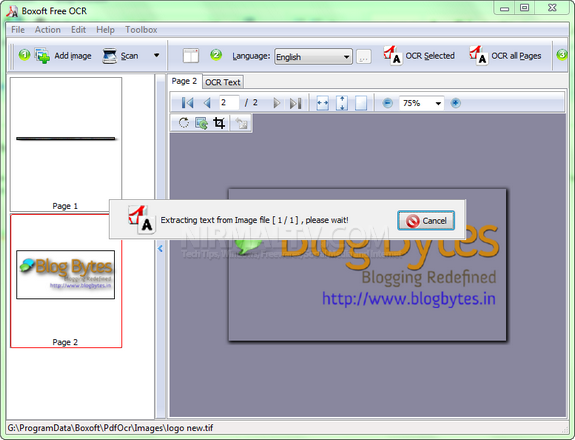This screenshot has width=575, height=440.
Task: Click the ellipsis button beside the Language box
Action: pos(364,57)
